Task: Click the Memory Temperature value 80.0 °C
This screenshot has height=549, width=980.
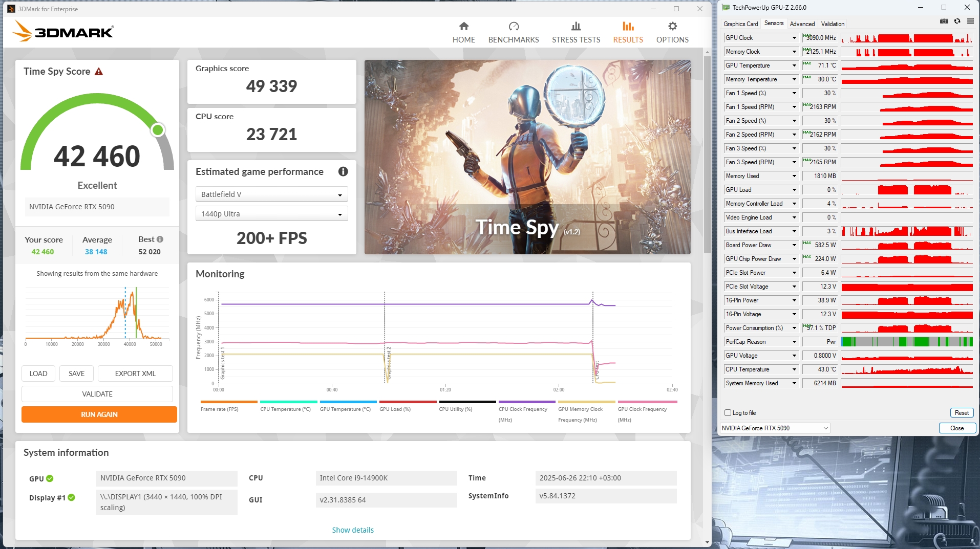Action: click(820, 79)
